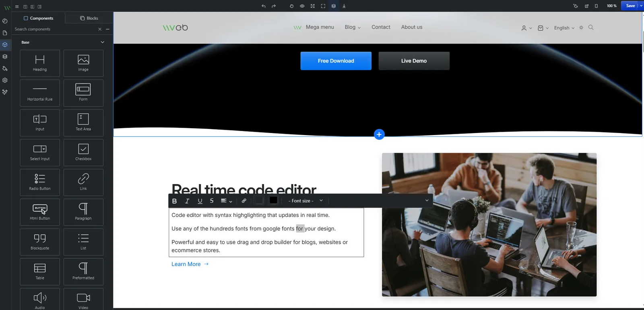Image resolution: width=644 pixels, height=310 pixels.
Task: Select the Html Button component
Action: click(40, 212)
